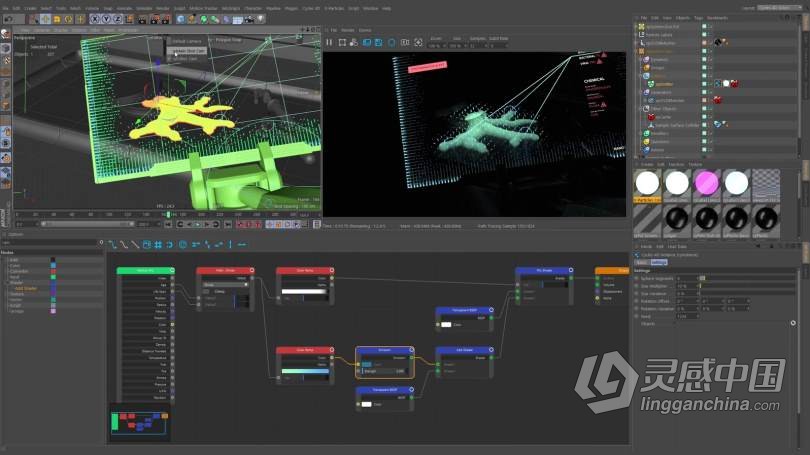The image size is (810, 455).
Task: Click the red tag on the xpOVDBMesher row
Action: tap(718, 100)
